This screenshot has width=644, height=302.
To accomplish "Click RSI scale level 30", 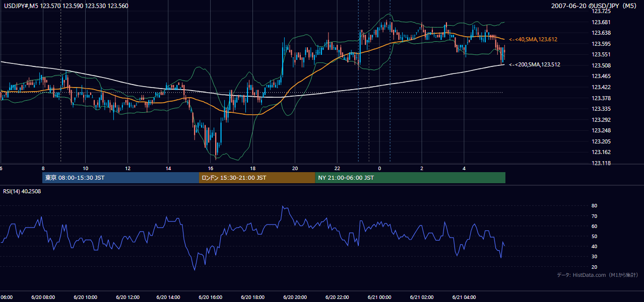I will (x=594, y=257).
